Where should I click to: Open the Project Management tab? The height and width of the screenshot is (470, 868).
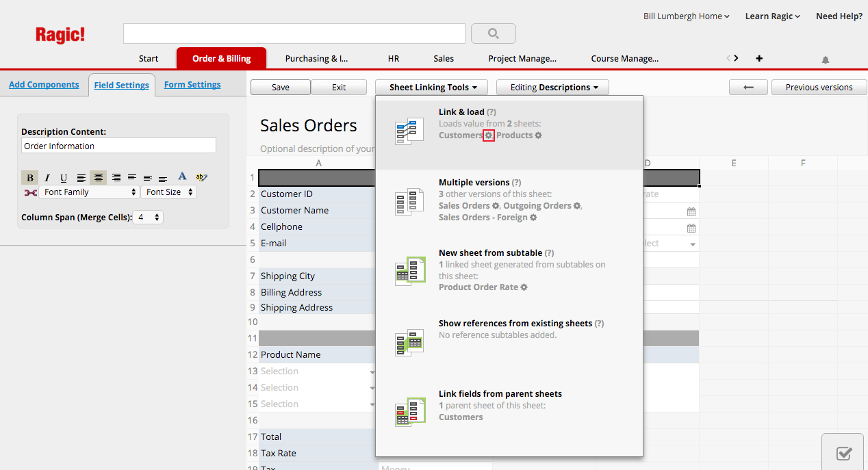(x=522, y=58)
